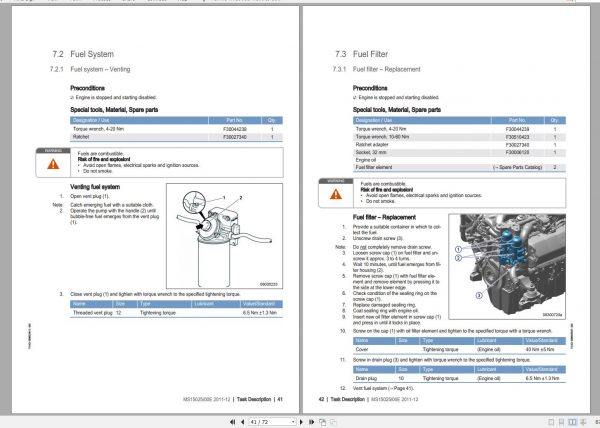Click 'Preconditions' heading on page 41
The width and height of the screenshot is (600, 428).
click(x=87, y=88)
